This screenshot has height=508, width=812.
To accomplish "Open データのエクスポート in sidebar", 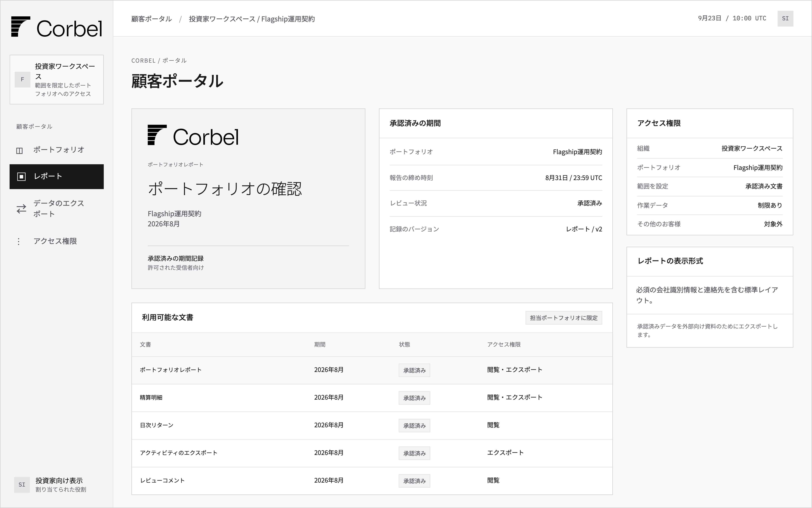I will coord(56,209).
